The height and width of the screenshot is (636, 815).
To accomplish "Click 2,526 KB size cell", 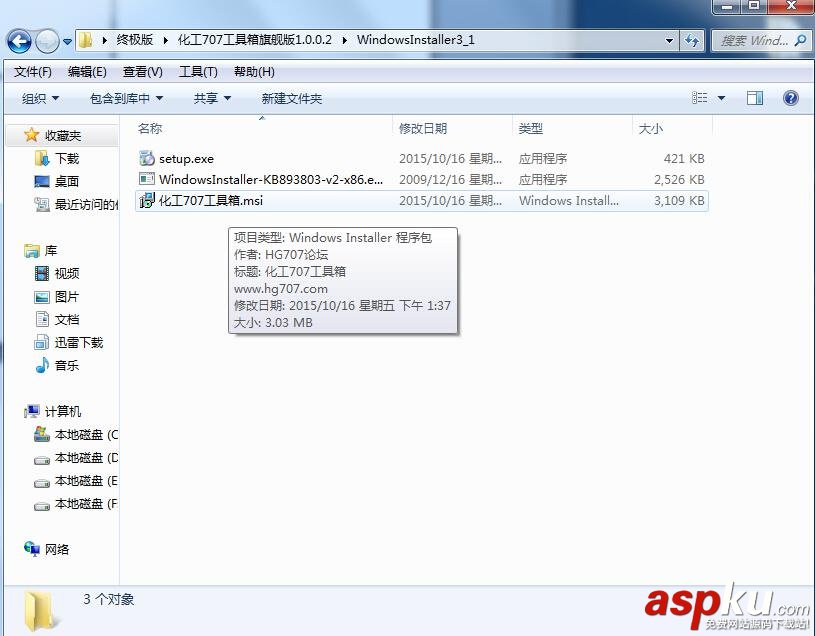I will [679, 179].
